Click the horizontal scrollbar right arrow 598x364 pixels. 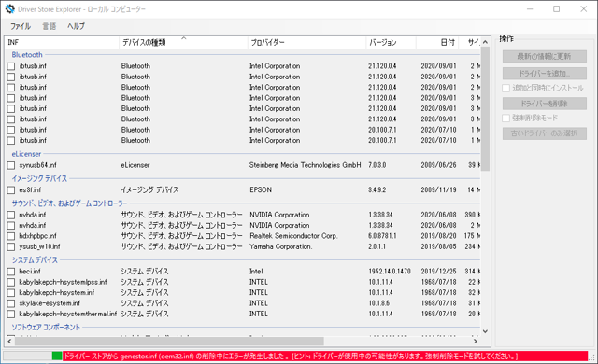tap(476, 342)
